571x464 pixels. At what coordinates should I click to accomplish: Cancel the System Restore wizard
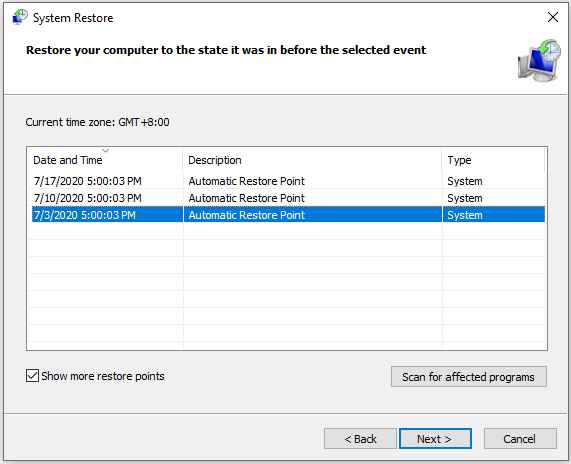[520, 439]
